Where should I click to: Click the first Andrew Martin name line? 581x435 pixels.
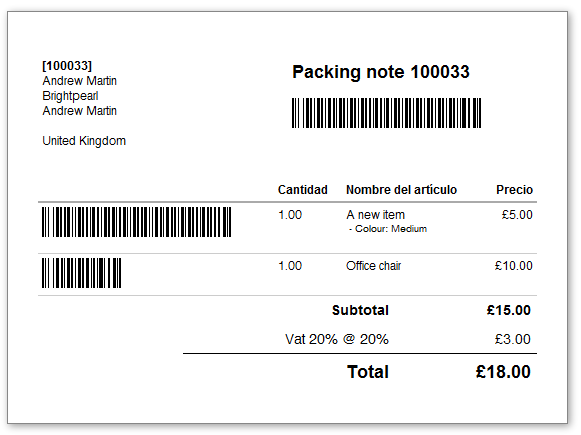click(80, 81)
